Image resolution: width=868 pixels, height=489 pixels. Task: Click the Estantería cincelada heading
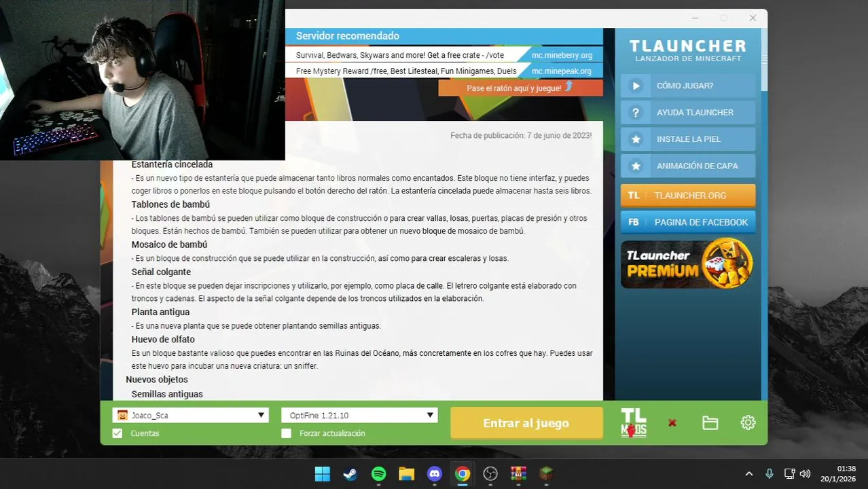(172, 164)
